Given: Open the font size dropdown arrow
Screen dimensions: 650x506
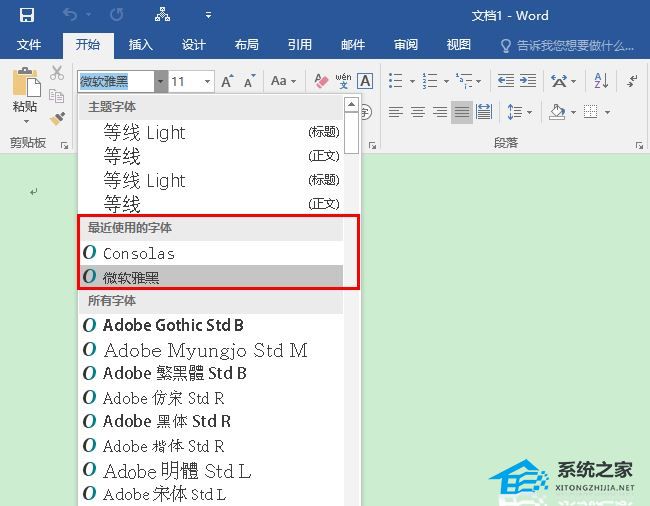Looking at the screenshot, I should tap(207, 81).
